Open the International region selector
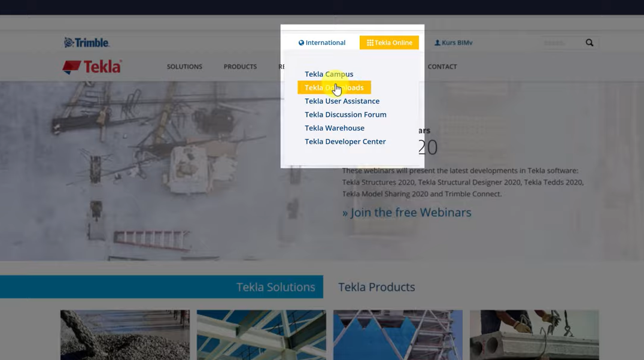 point(322,43)
